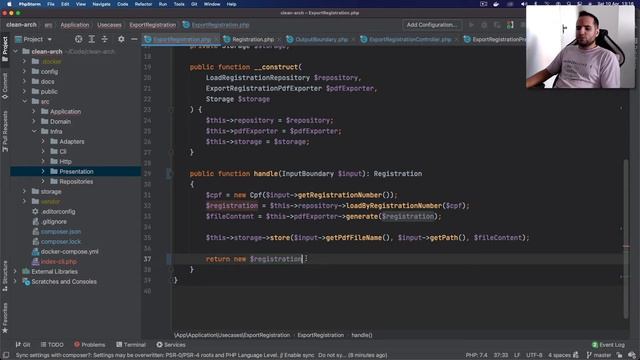Open the Pull Requests sidebar tab
This screenshot has width=640, height=360.
point(5,131)
